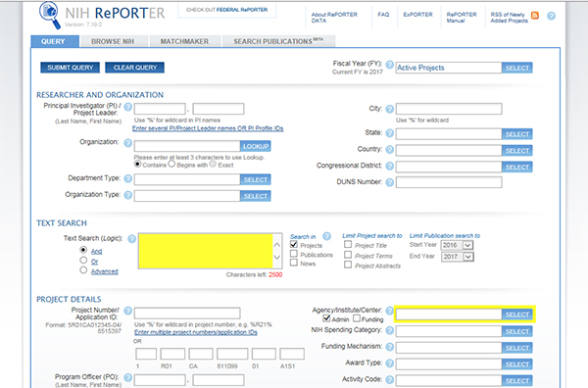Switch to the QUERY tab
The width and height of the screenshot is (588, 388).
[x=55, y=41]
